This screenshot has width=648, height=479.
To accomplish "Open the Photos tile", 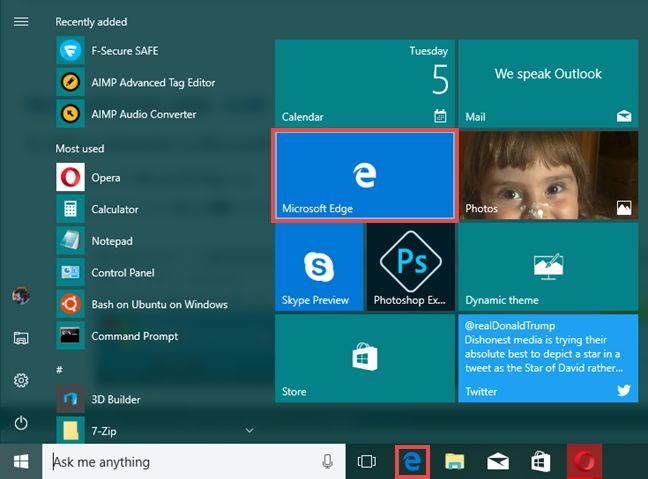I will click(548, 176).
